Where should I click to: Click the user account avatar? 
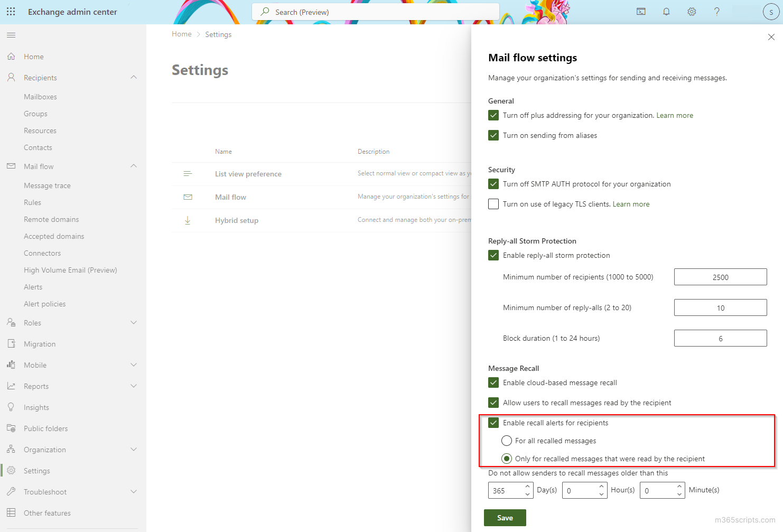(x=771, y=12)
